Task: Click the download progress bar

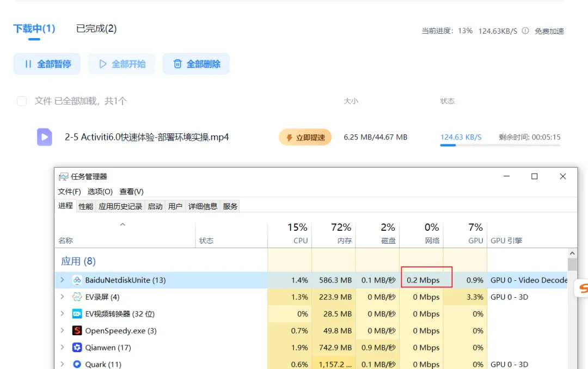Action: coord(500,145)
